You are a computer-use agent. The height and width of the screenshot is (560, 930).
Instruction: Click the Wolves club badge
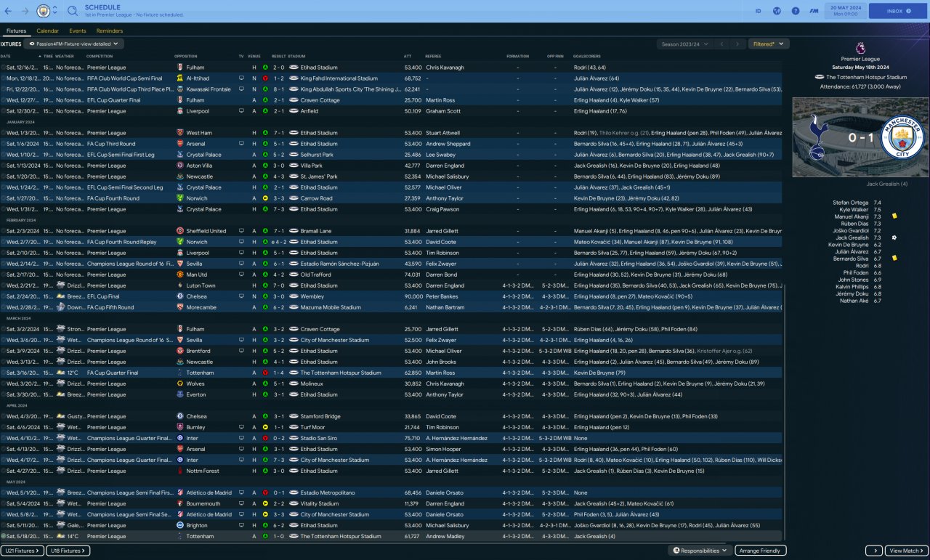tap(180, 384)
